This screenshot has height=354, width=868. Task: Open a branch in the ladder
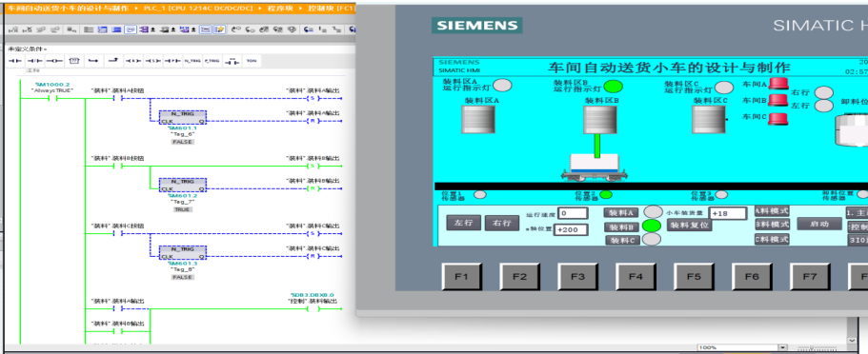pos(93,61)
